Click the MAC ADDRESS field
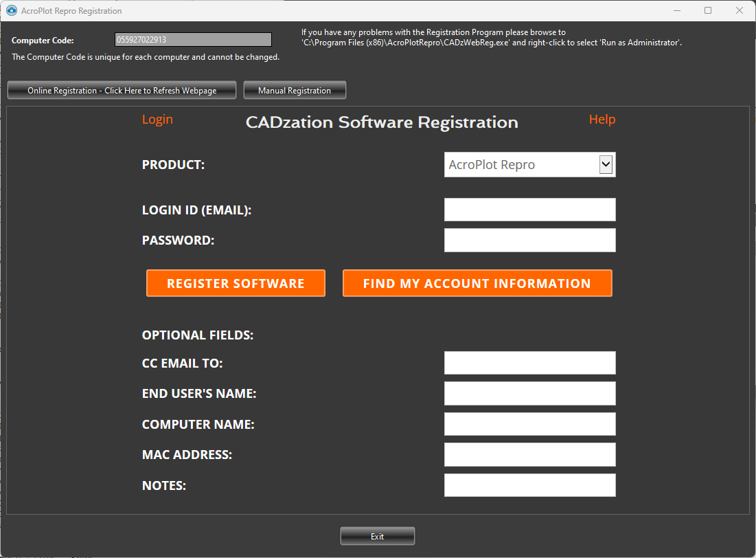 click(529, 454)
